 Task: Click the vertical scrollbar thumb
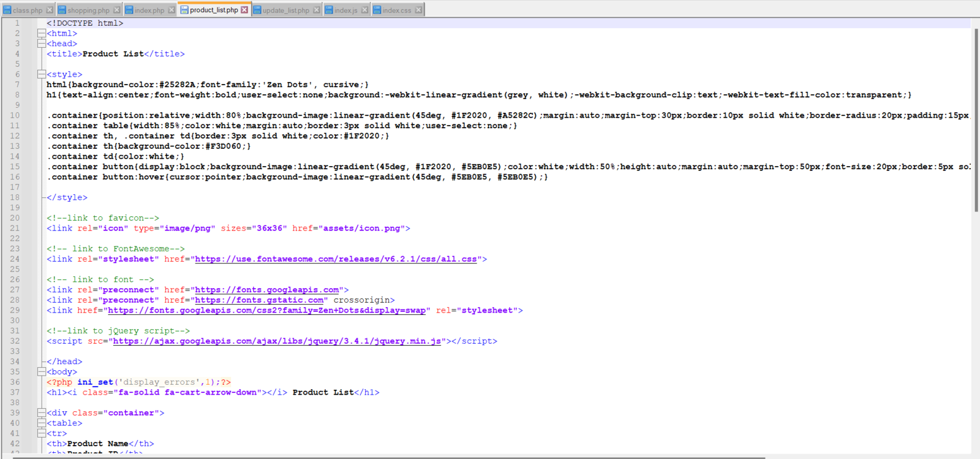(x=976, y=119)
